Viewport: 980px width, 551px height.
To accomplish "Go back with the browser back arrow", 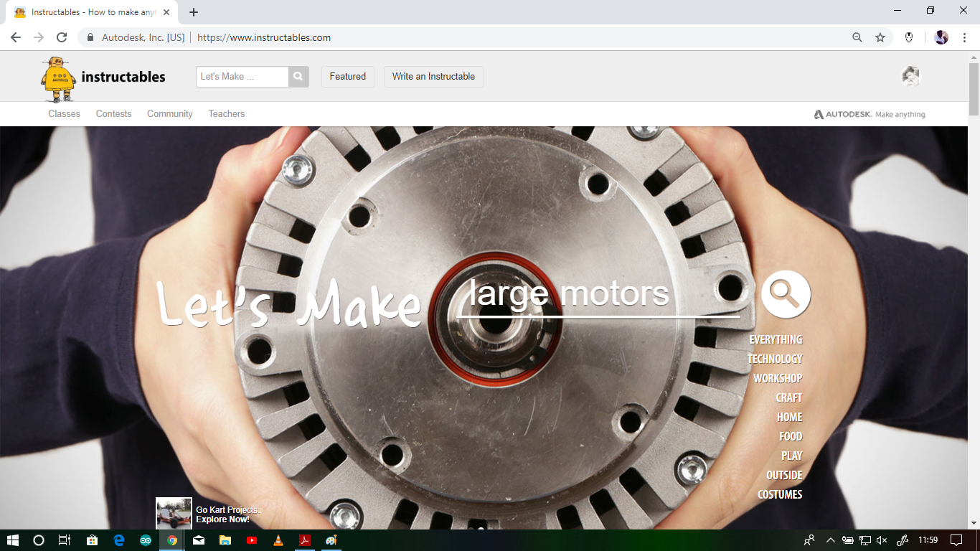I will [16, 37].
